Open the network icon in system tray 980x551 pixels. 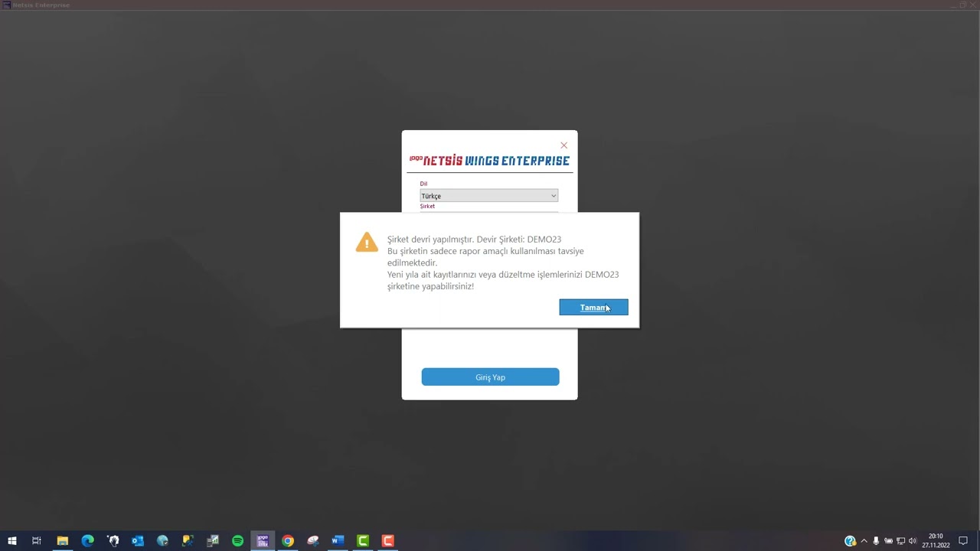900,541
